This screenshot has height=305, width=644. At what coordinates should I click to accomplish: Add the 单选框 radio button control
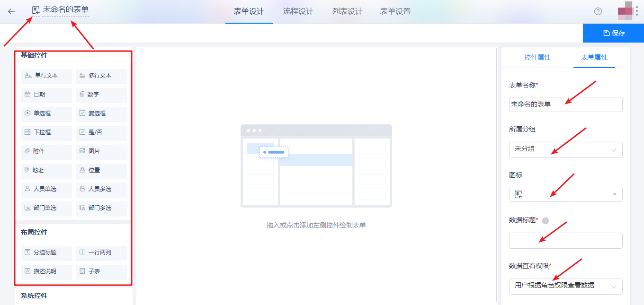[46, 113]
